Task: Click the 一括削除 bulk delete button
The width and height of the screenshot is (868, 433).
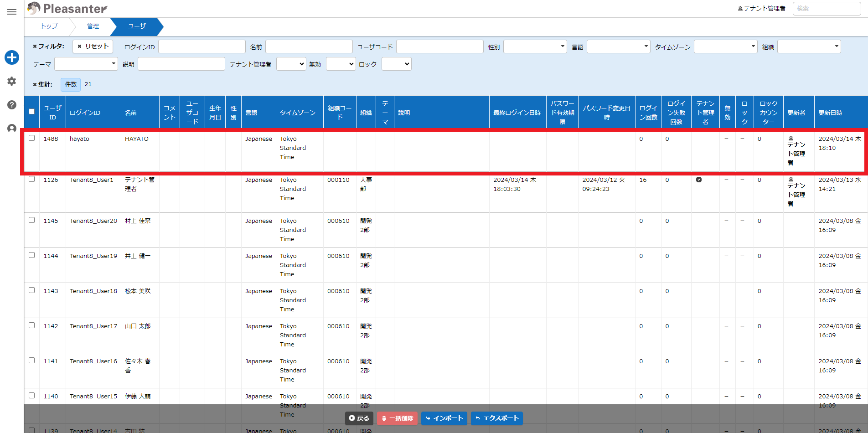Action: 398,418
